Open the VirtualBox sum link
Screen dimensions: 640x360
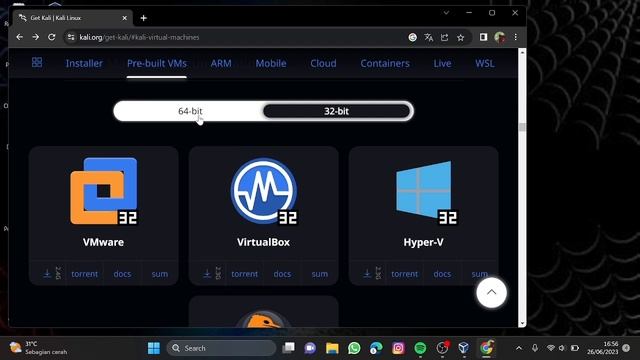[x=320, y=274]
